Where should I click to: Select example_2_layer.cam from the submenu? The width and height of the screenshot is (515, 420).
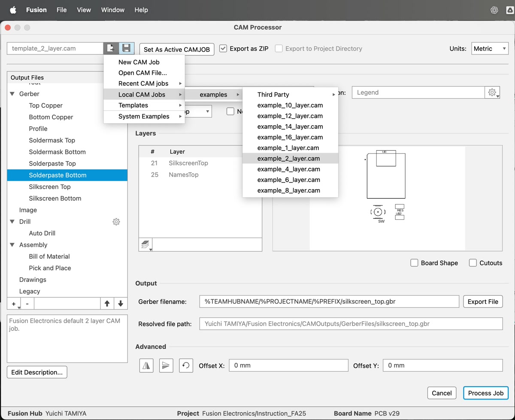tap(288, 158)
